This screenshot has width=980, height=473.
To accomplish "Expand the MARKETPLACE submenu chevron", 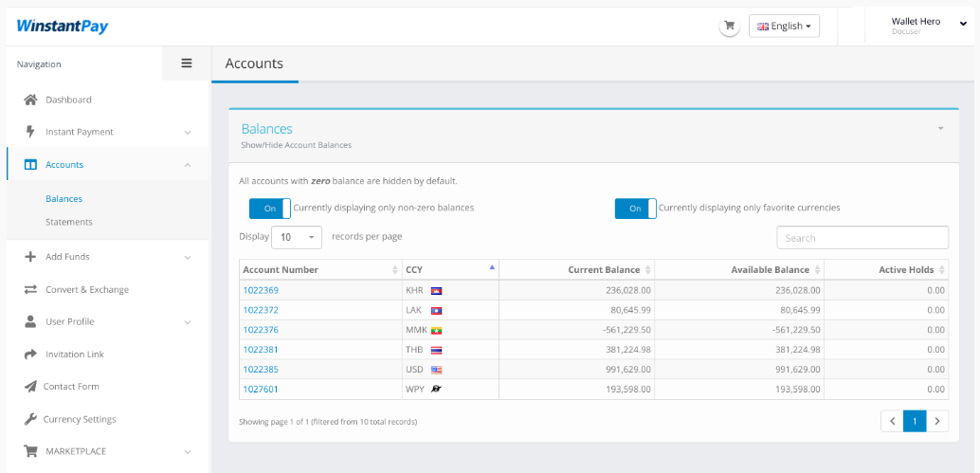I will click(188, 451).
